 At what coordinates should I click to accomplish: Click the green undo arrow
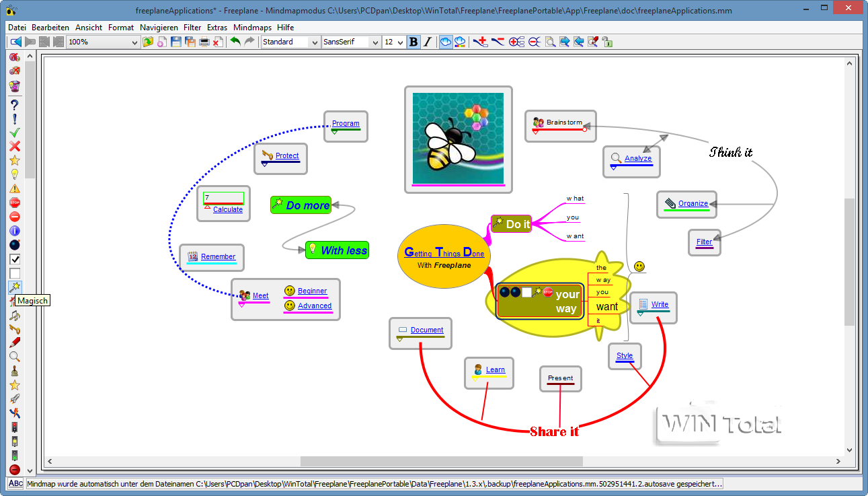235,42
